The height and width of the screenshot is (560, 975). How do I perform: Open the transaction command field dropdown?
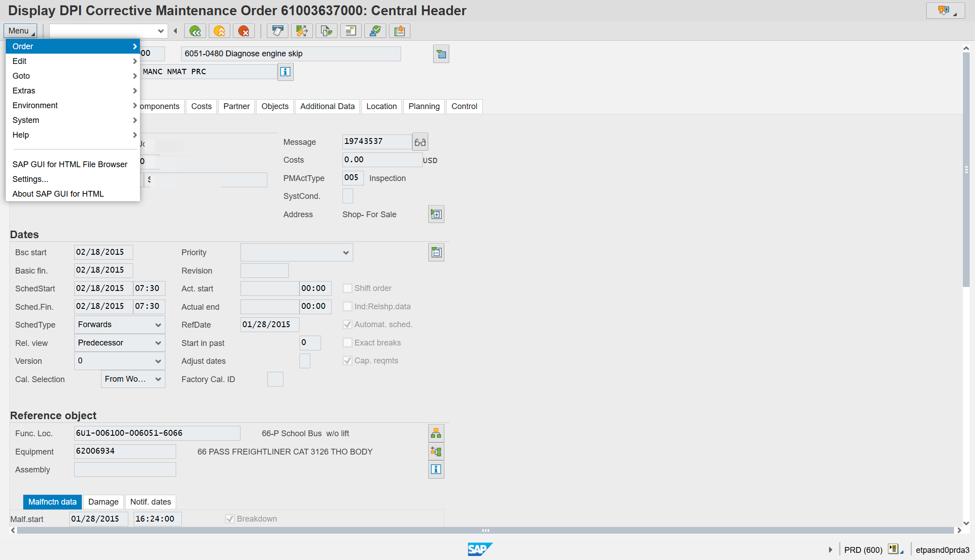coord(160,31)
